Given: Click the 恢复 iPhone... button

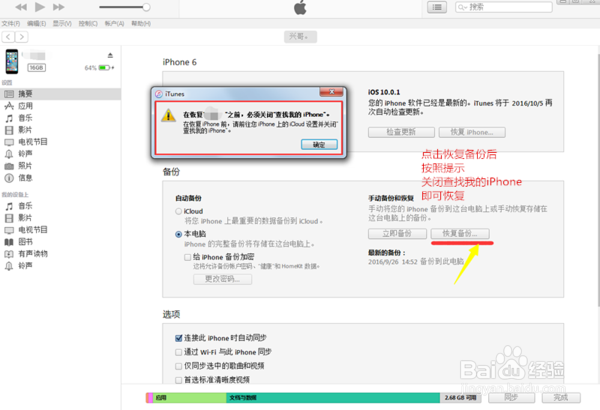Looking at the screenshot, I should pos(472,132).
